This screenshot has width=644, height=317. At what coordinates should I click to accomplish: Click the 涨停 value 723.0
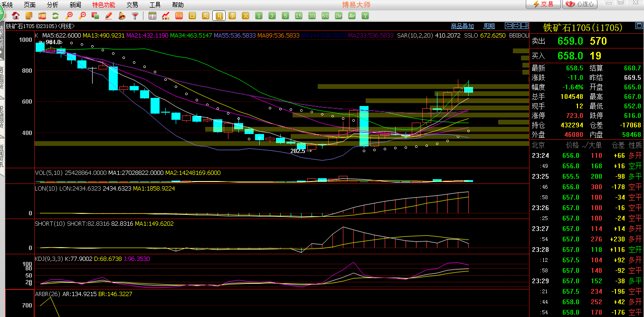point(574,116)
